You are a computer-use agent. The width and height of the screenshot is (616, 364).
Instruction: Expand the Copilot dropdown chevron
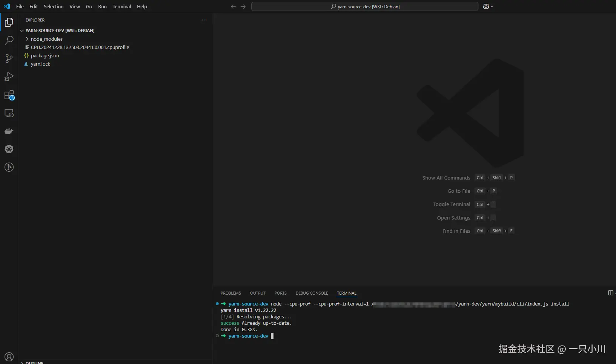(492, 6)
